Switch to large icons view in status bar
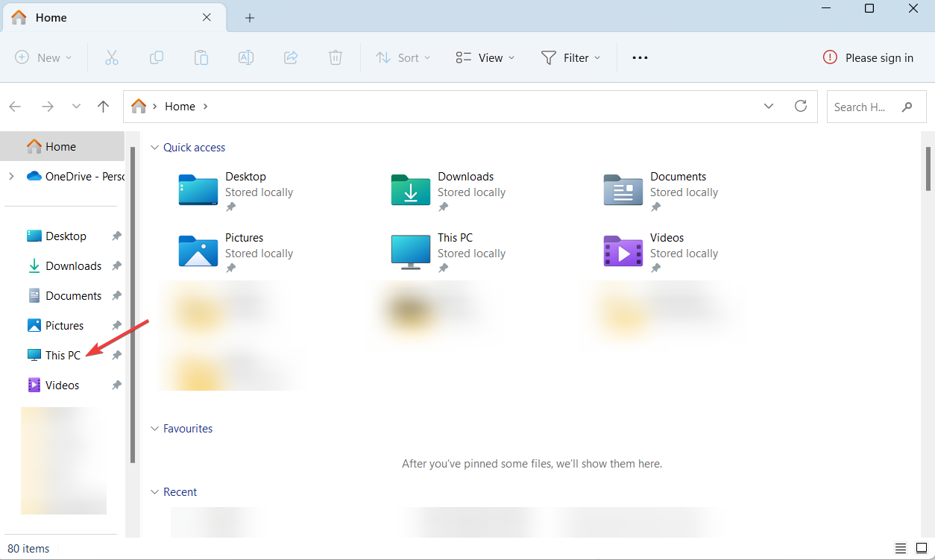Image resolution: width=935 pixels, height=560 pixels. (922, 548)
